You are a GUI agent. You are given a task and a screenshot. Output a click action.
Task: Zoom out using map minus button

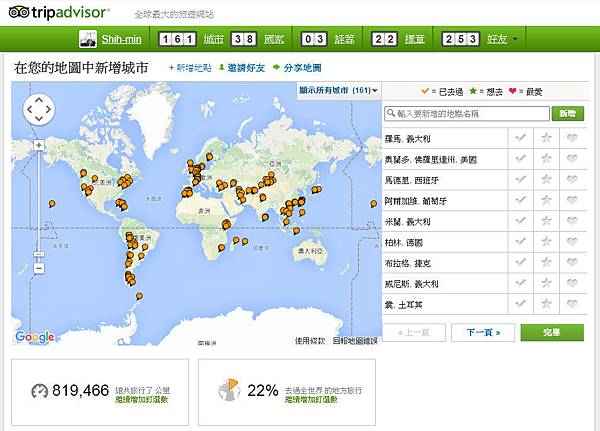click(x=38, y=268)
